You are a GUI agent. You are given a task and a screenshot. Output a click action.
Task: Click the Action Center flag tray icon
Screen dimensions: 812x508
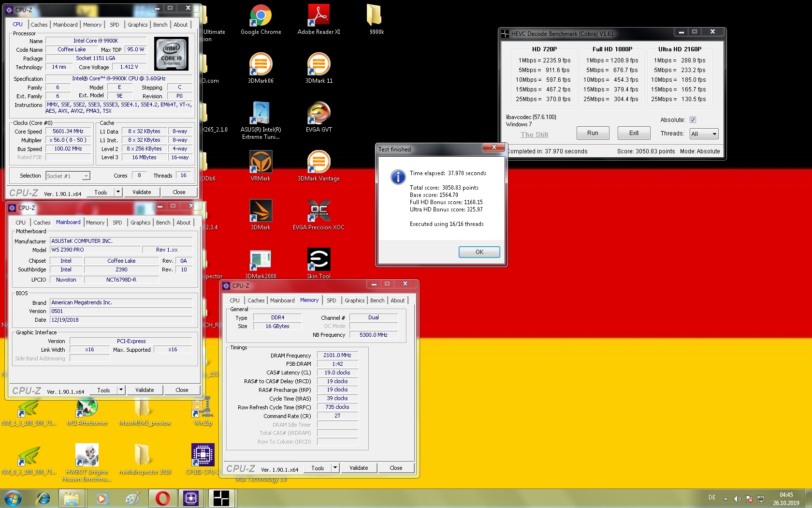pos(749,498)
